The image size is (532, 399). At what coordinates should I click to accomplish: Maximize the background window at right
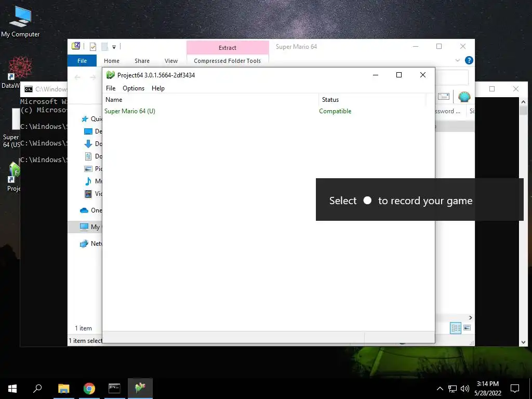click(x=492, y=89)
